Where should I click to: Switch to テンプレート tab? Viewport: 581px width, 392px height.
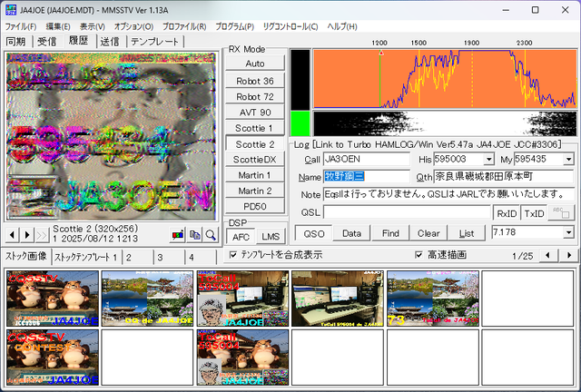click(x=154, y=42)
